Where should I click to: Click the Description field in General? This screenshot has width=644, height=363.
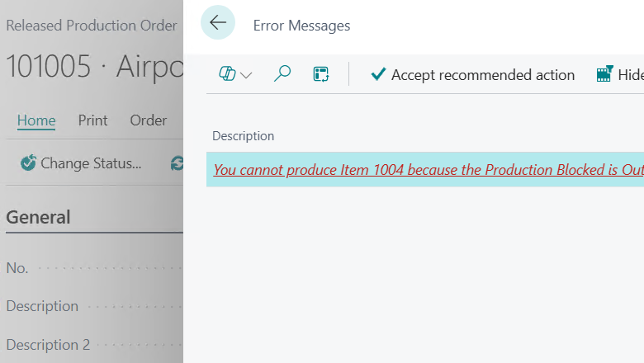click(42, 306)
